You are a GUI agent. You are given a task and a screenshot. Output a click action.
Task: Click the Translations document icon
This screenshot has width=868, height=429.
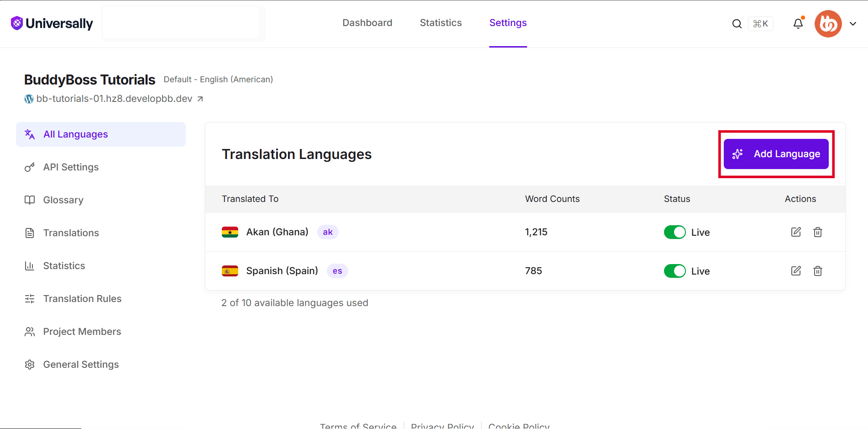(x=30, y=233)
